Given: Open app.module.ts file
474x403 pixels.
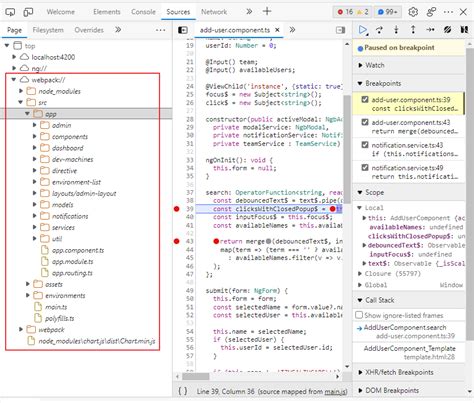Looking at the screenshot, I should 72,262.
